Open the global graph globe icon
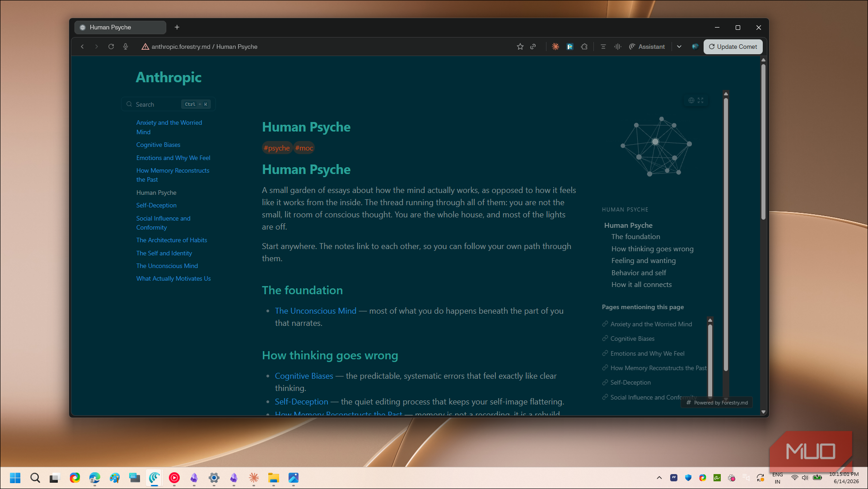The width and height of the screenshot is (868, 489). pos(691,100)
